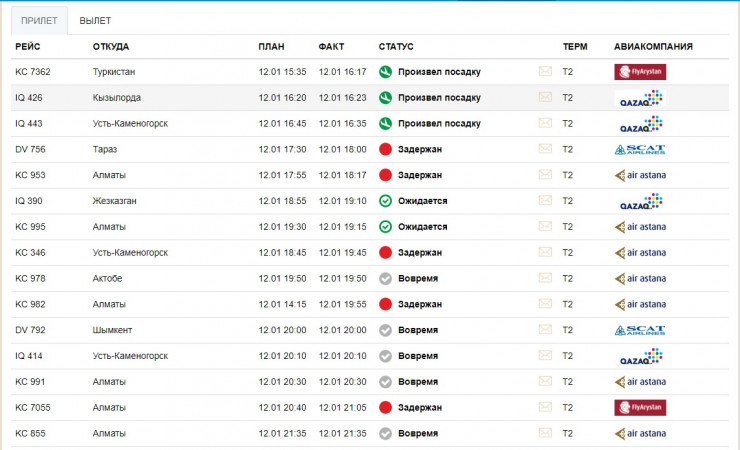Image resolution: width=740 pixels, height=450 pixels.
Task: Click envelope icon for flight KC 7055
Action: coord(545,407)
